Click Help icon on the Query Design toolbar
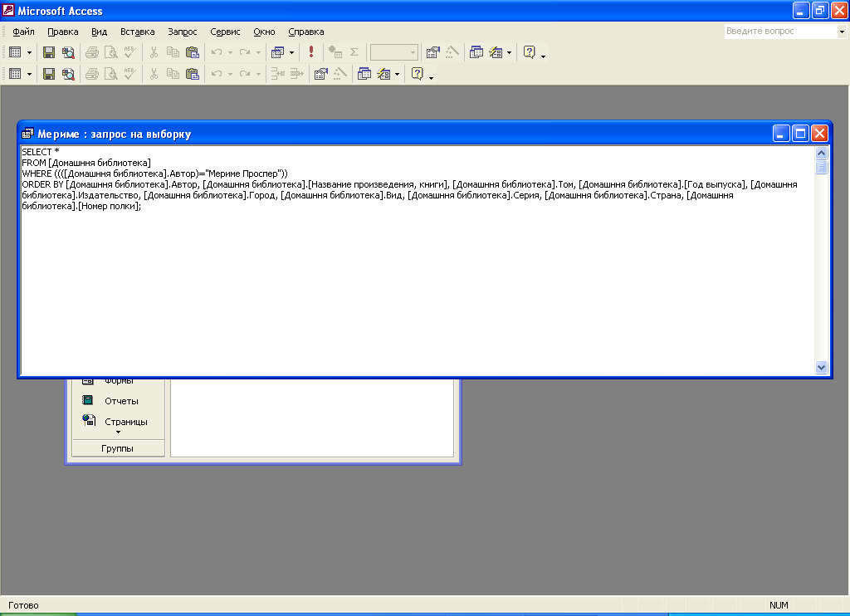The image size is (850, 616). coord(530,52)
